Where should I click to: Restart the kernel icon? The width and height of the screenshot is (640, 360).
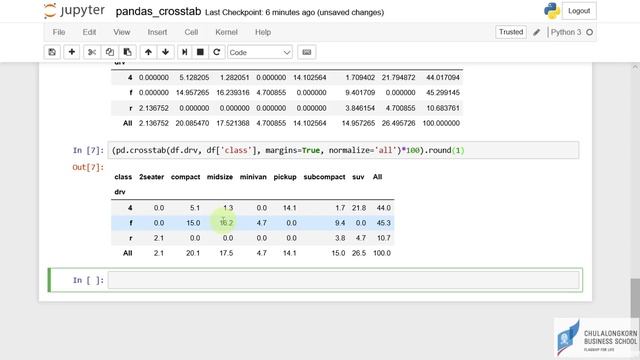coord(216,52)
